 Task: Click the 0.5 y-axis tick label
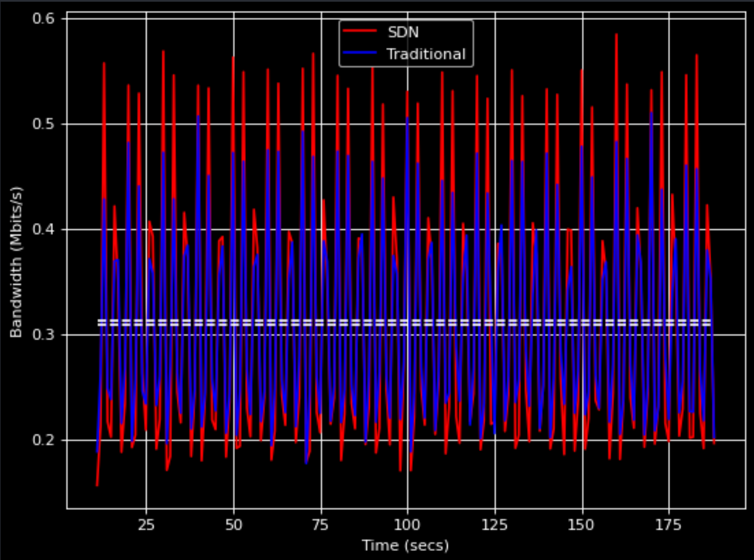[x=43, y=124]
